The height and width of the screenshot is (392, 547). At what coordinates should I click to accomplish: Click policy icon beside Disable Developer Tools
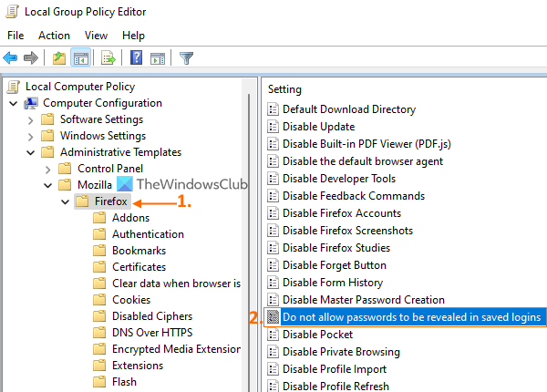pos(273,178)
